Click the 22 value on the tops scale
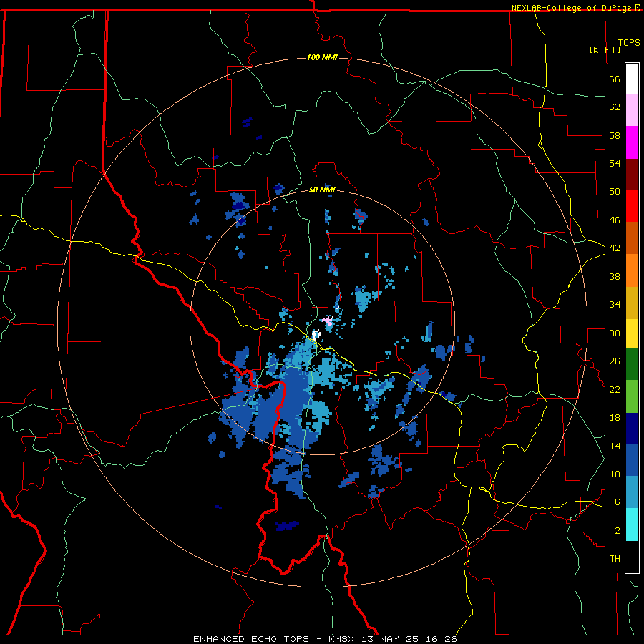 [615, 389]
